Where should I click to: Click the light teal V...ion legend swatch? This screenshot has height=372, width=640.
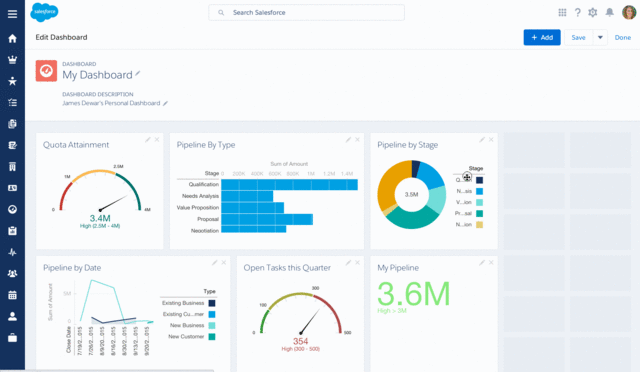pyautogui.click(x=480, y=202)
